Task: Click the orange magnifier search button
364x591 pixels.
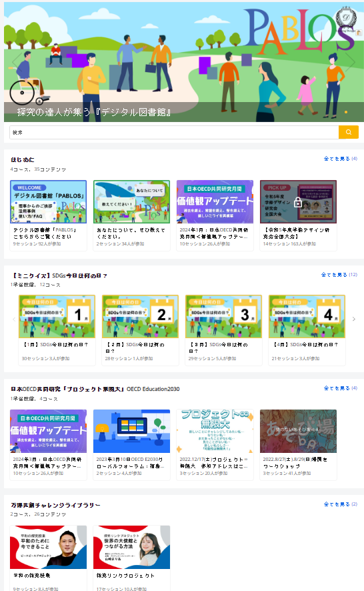Action: [x=349, y=132]
